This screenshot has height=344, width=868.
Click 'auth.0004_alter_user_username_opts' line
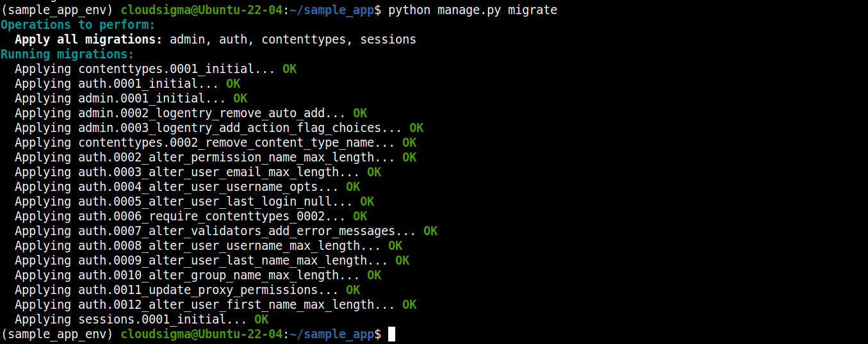pyautogui.click(x=187, y=187)
